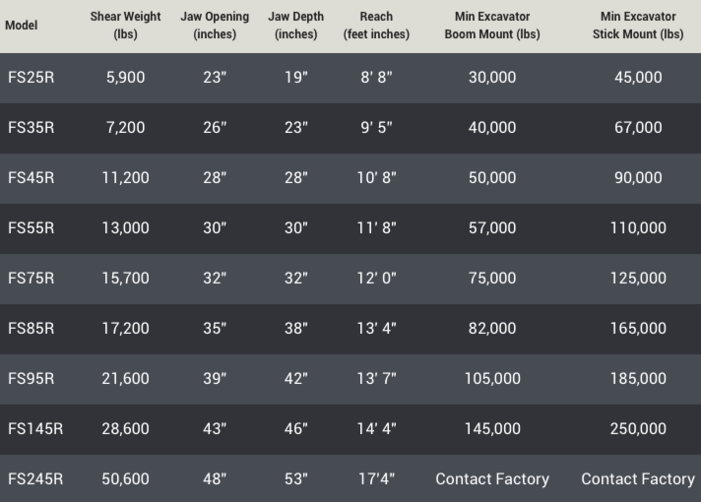
Task: Click the FS85R model name
Action: pos(31,328)
